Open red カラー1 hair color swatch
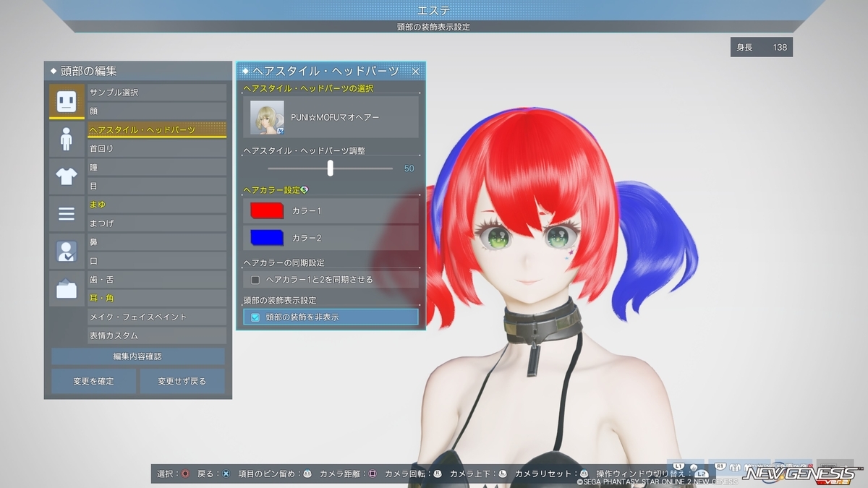This screenshot has width=868, height=488. 266,210
